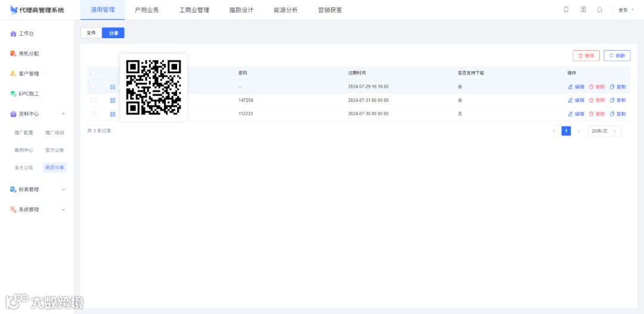Open the 20条/页 page size dropdown

604,131
